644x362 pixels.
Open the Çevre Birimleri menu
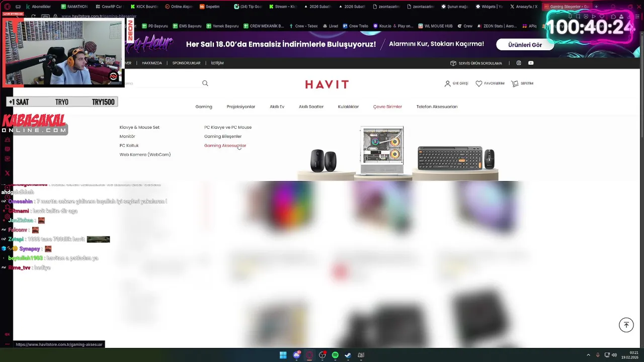[387, 107]
